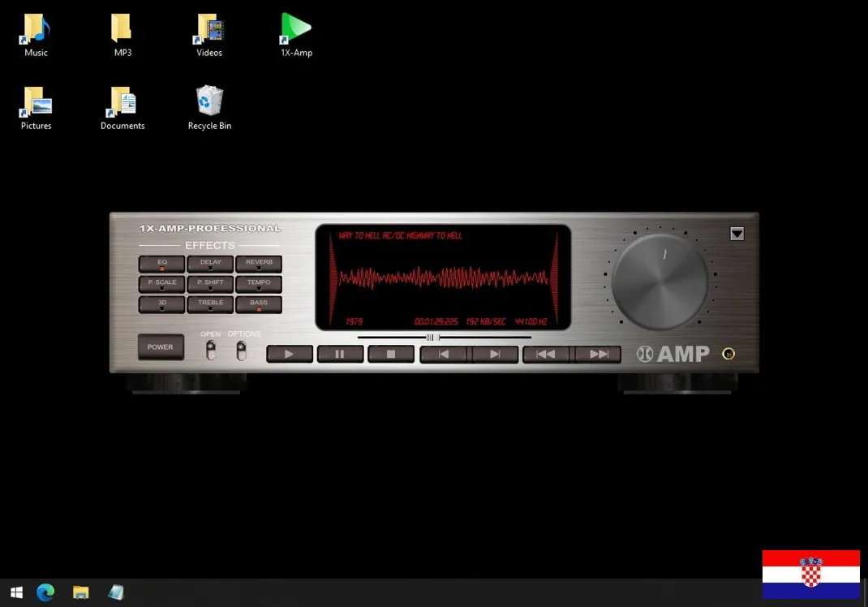Viewport: 868px width, 607px height.
Task: Click the headphone jack icon beside AMP logo
Action: [728, 354]
